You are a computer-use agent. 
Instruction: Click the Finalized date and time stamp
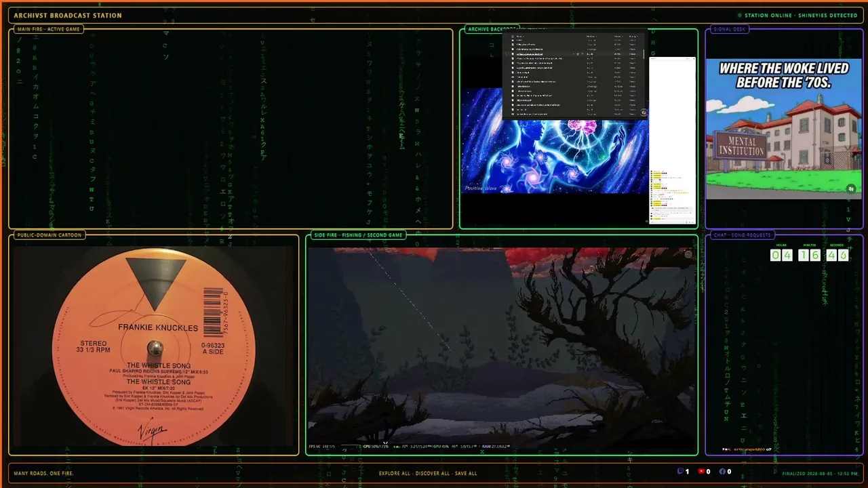[x=820, y=474]
